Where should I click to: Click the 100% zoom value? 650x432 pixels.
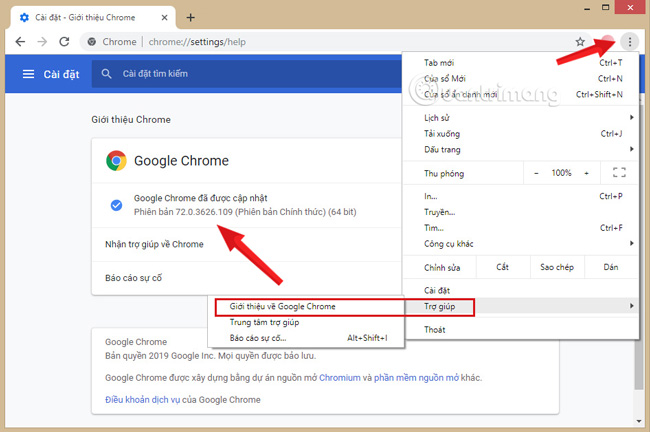[x=561, y=173]
